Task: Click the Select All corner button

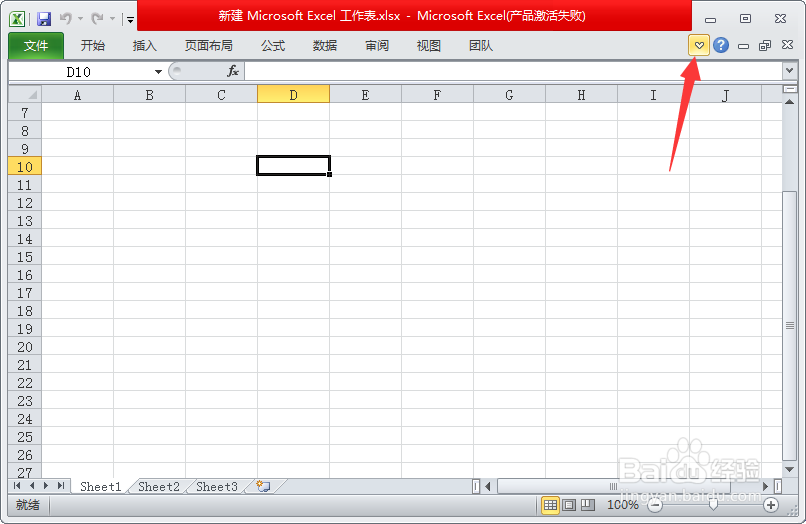Action: click(25, 95)
